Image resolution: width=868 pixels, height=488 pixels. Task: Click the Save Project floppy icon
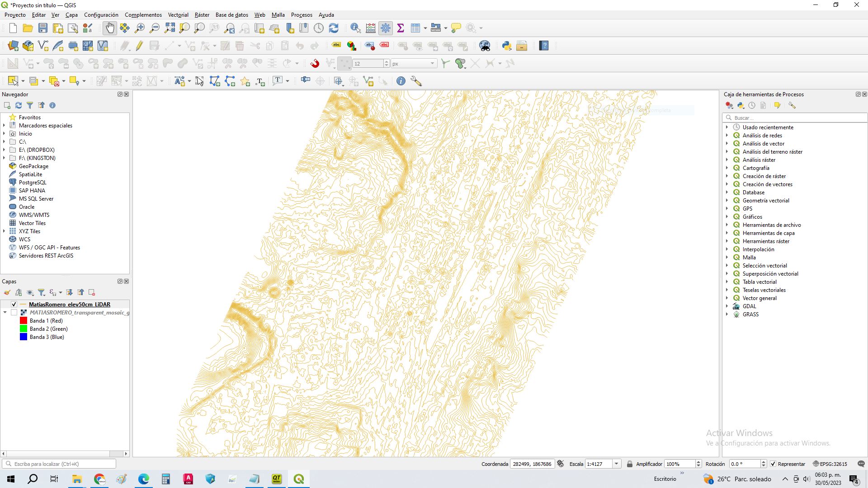point(43,28)
